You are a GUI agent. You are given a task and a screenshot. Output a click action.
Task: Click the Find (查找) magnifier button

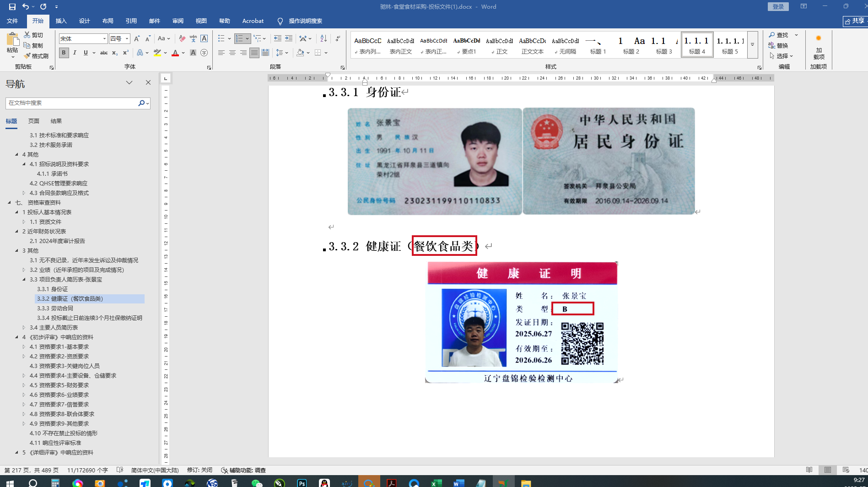[778, 35]
